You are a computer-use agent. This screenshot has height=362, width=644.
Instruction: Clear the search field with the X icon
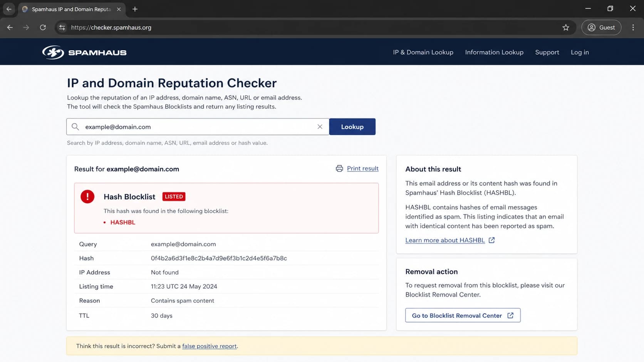click(320, 127)
